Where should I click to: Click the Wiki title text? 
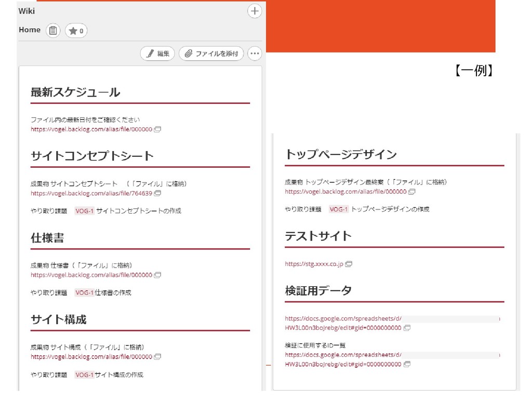pyautogui.click(x=26, y=11)
